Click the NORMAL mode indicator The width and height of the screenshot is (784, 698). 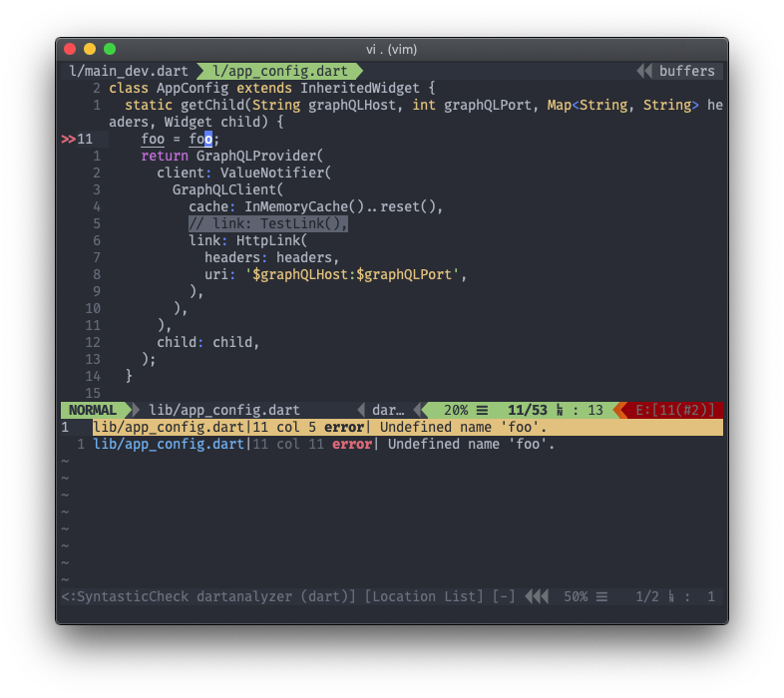(x=93, y=410)
